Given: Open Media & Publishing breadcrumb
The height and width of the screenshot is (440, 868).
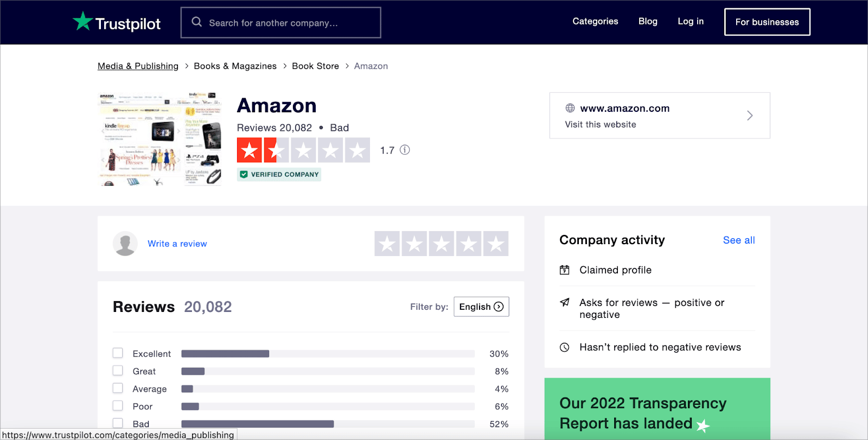Looking at the screenshot, I should coord(138,66).
